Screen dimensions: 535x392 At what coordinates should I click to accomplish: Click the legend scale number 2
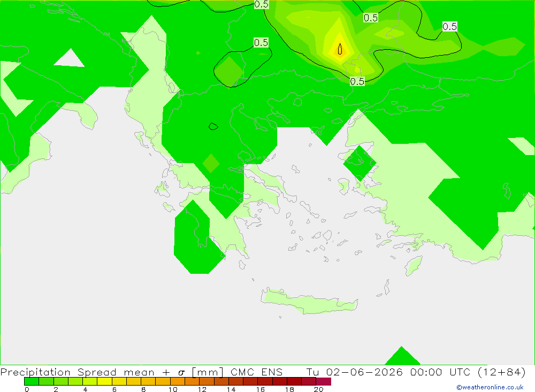56,389
